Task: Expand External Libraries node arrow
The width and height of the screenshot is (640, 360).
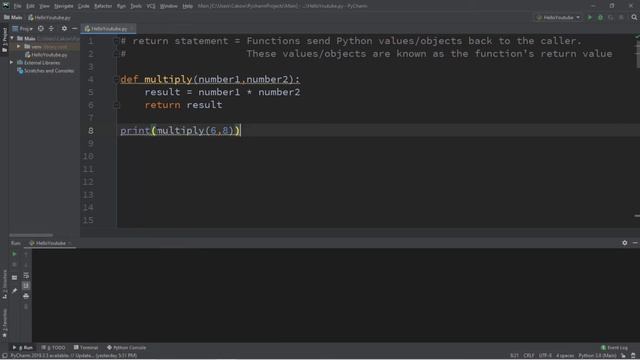Action: click(x=11, y=63)
